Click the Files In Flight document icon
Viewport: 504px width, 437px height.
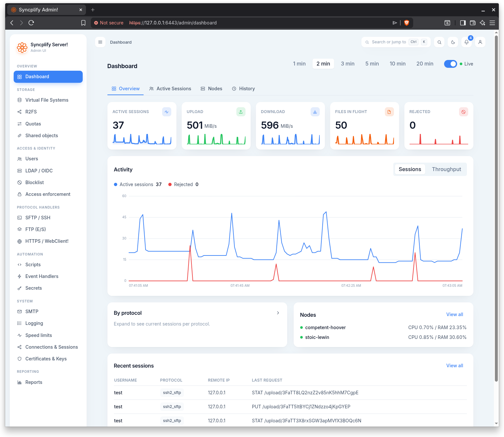click(389, 112)
